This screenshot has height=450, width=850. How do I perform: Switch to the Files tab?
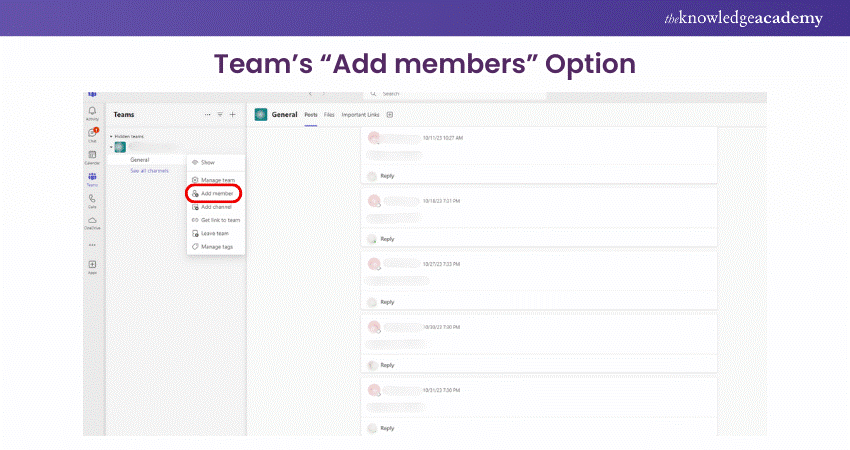coord(328,115)
